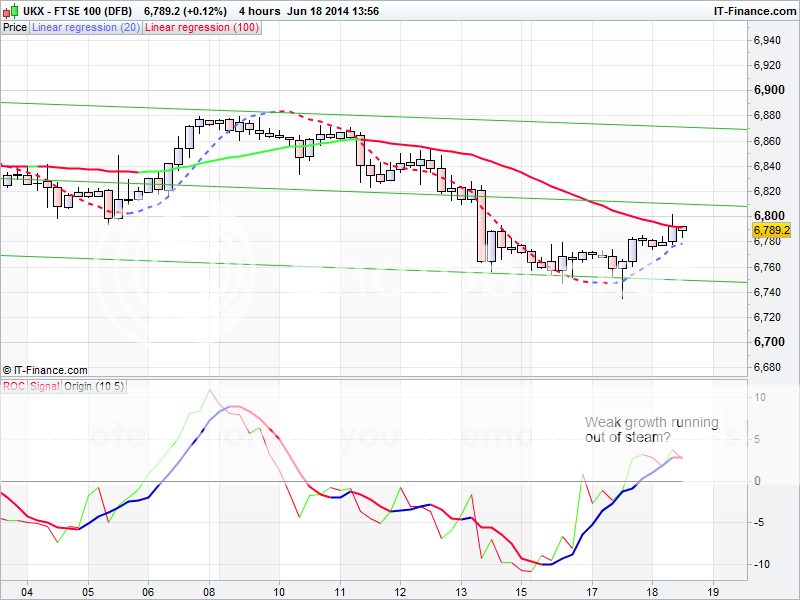Viewport: 800px width, 600px height.
Task: Click the 6,800 price axis label
Action: [x=769, y=216]
